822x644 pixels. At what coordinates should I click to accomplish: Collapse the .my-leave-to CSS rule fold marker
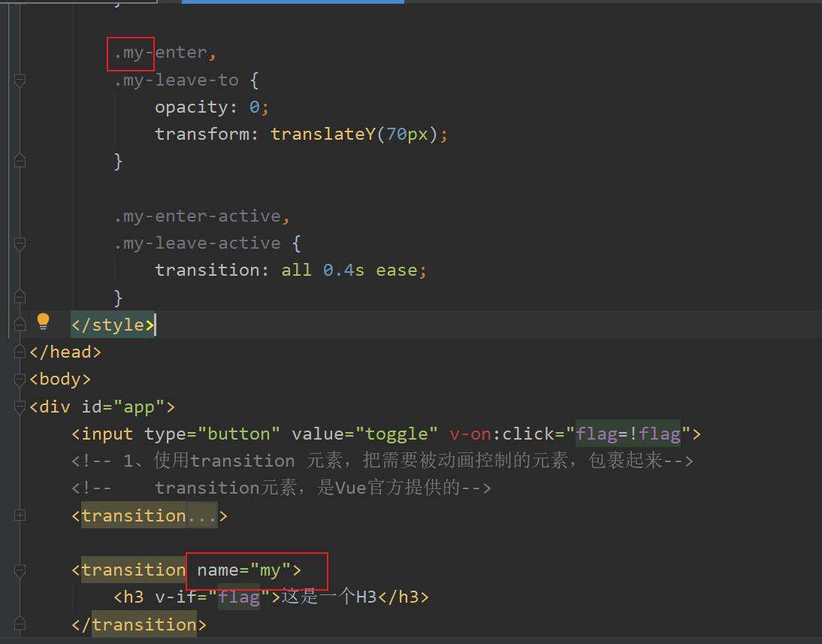[x=20, y=80]
